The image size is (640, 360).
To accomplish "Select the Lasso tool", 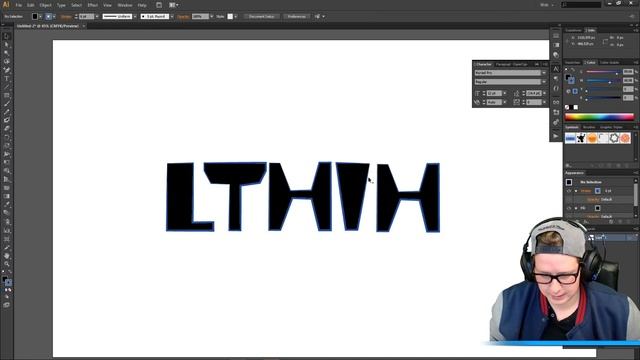I will point(7,62).
